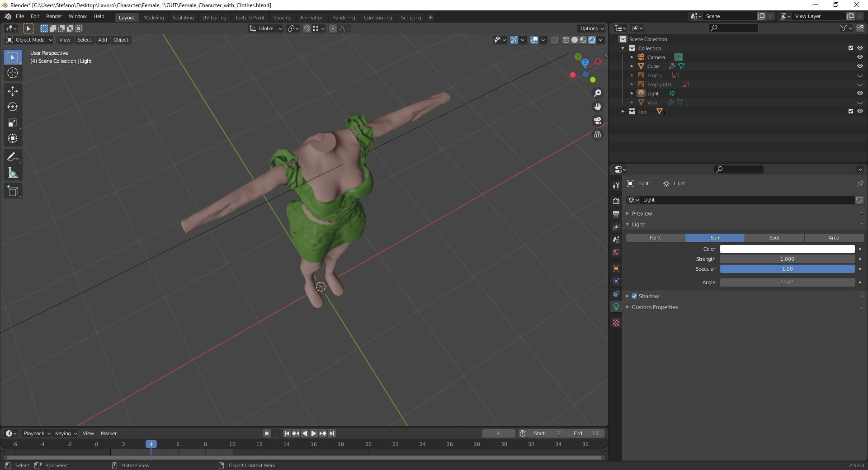Open the Render menu
868x470 pixels.
pos(54,16)
